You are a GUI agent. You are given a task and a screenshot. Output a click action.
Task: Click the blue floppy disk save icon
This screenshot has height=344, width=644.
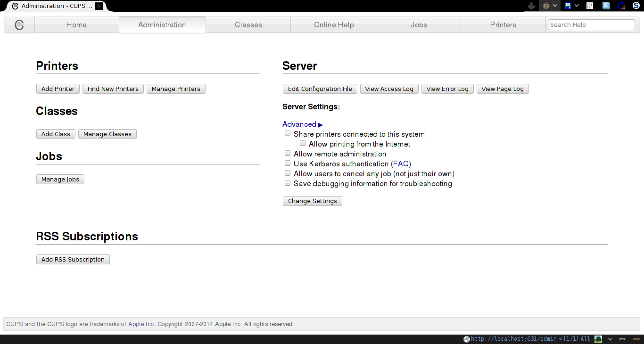568,6
